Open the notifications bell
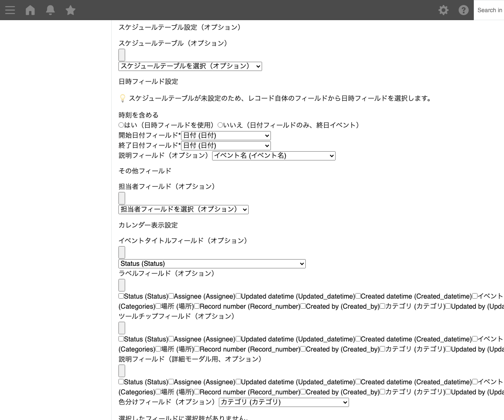 [x=50, y=10]
